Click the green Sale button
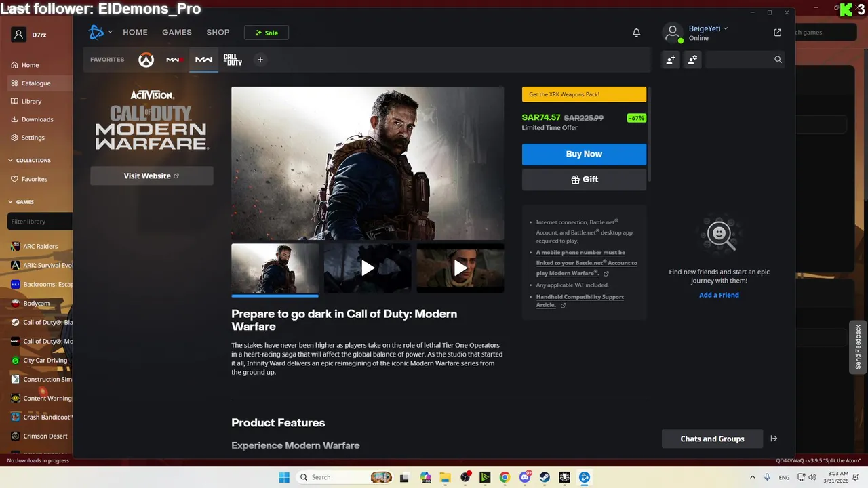This screenshot has height=488, width=868. click(267, 33)
